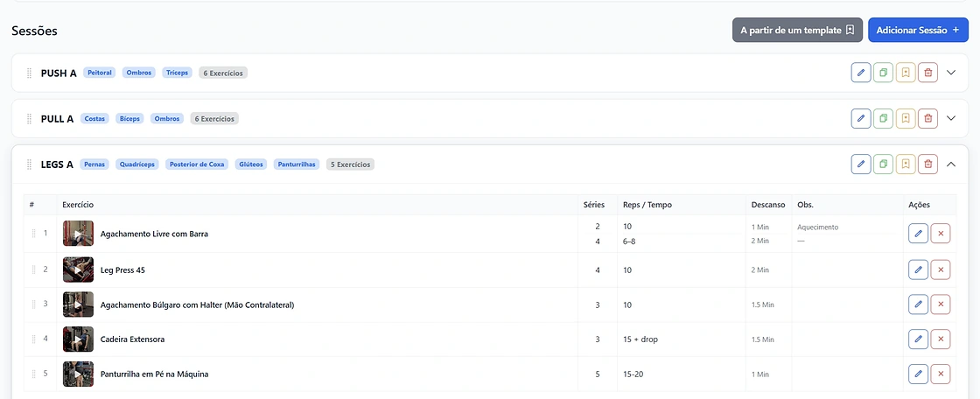980x399 pixels.
Task: Play the Cadeira Extensora video thumbnail
Action: coord(78,339)
